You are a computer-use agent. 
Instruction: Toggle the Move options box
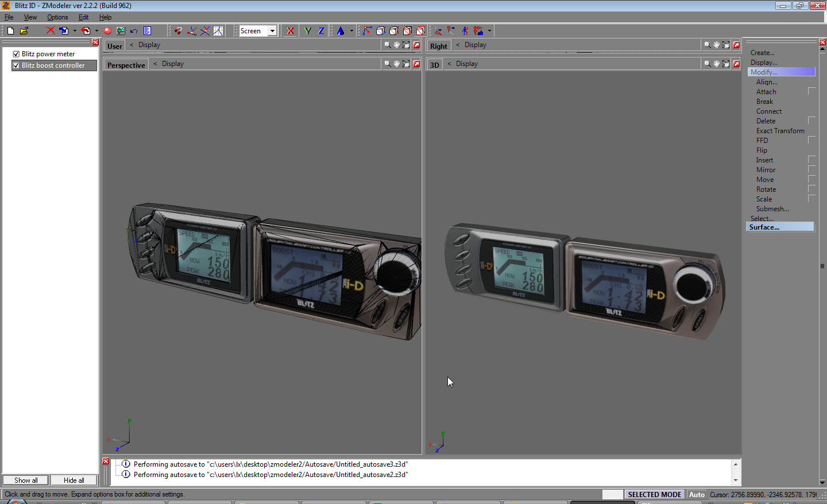811,179
